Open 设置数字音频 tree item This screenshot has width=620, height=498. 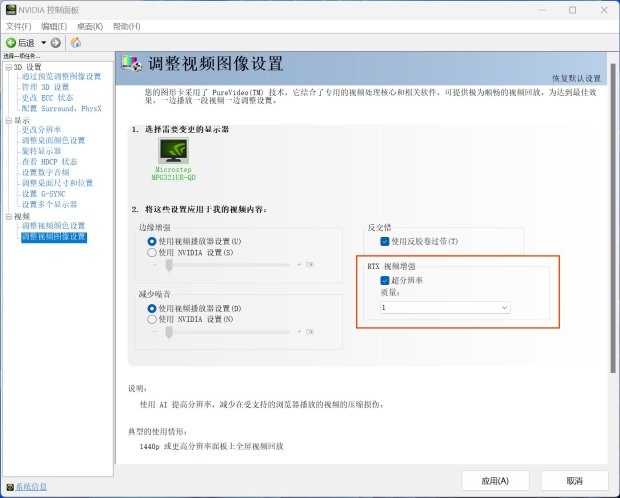[45, 172]
